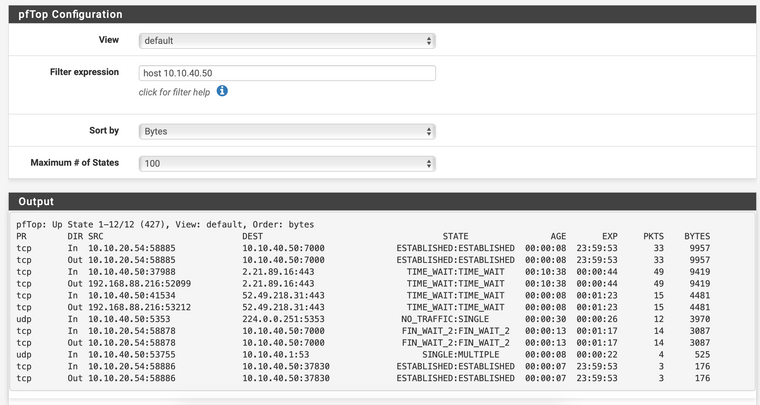760x405 pixels.
Task: Click the filter help info icon
Action: pos(222,91)
